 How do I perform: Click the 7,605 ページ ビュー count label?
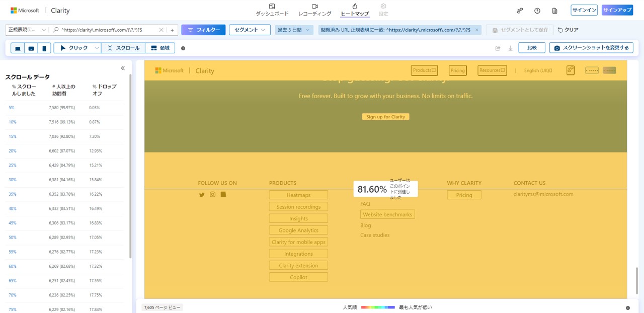[x=162, y=307]
